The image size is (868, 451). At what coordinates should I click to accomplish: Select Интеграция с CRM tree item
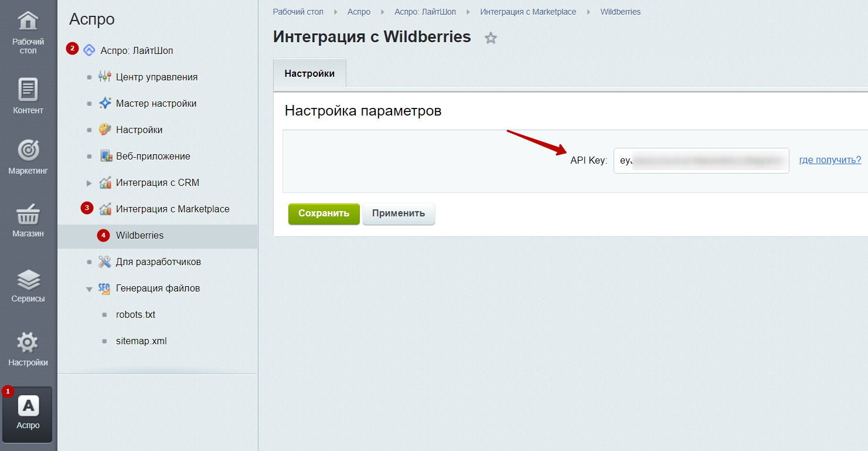tap(158, 182)
